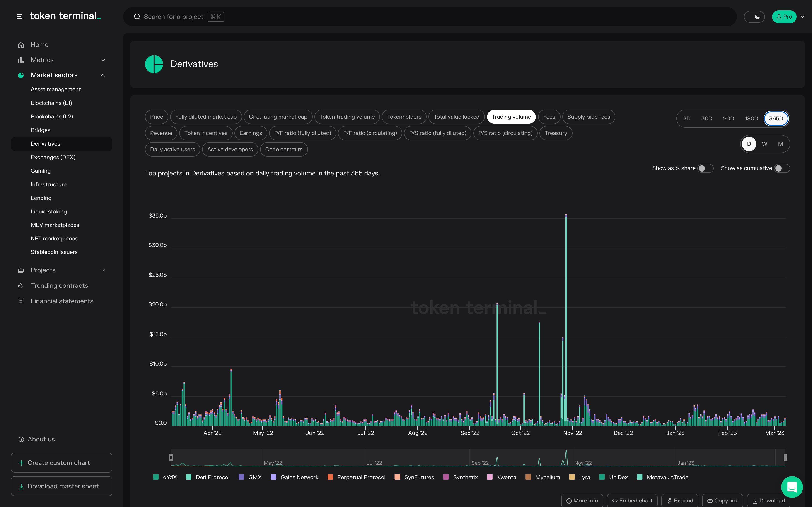Image resolution: width=812 pixels, height=507 pixels.
Task: Click the Trending contracts flame icon
Action: [21, 286]
